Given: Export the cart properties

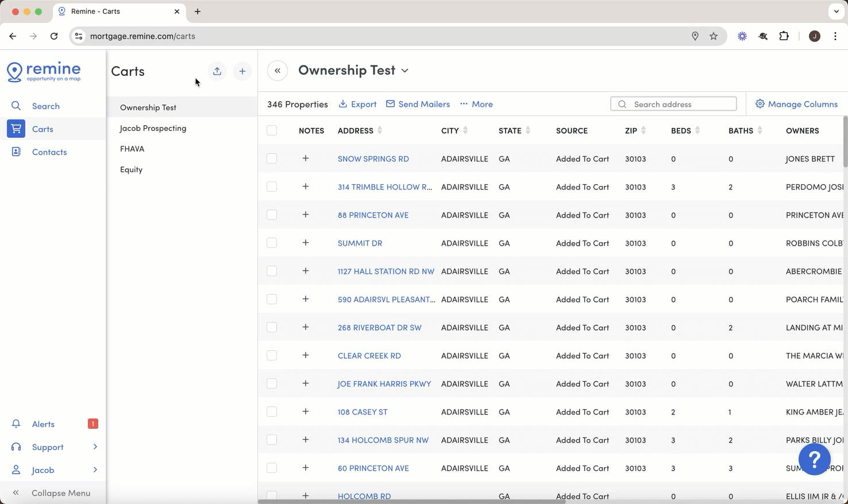Looking at the screenshot, I should [x=357, y=104].
